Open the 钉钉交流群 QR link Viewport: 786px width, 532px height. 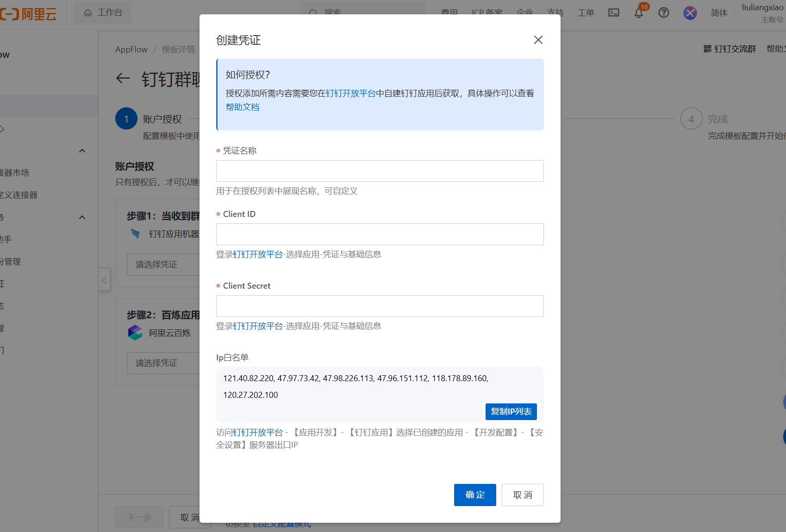coord(730,49)
